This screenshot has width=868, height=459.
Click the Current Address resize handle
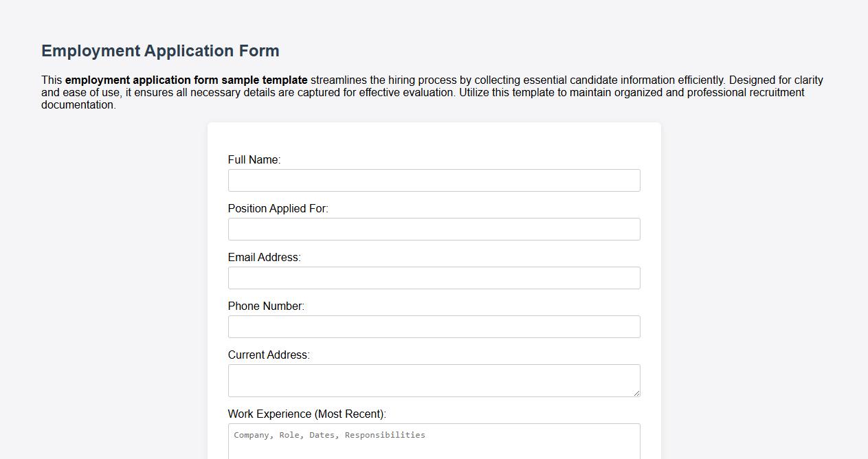coord(636,393)
